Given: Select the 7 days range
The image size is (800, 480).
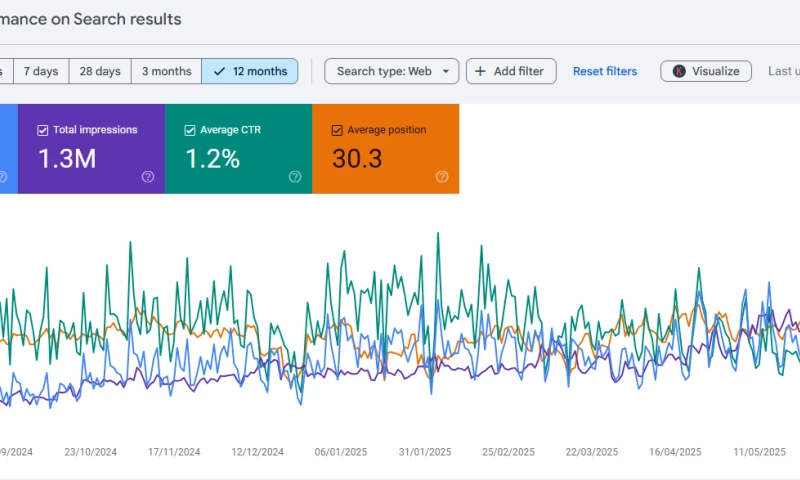Looking at the screenshot, I should [41, 71].
